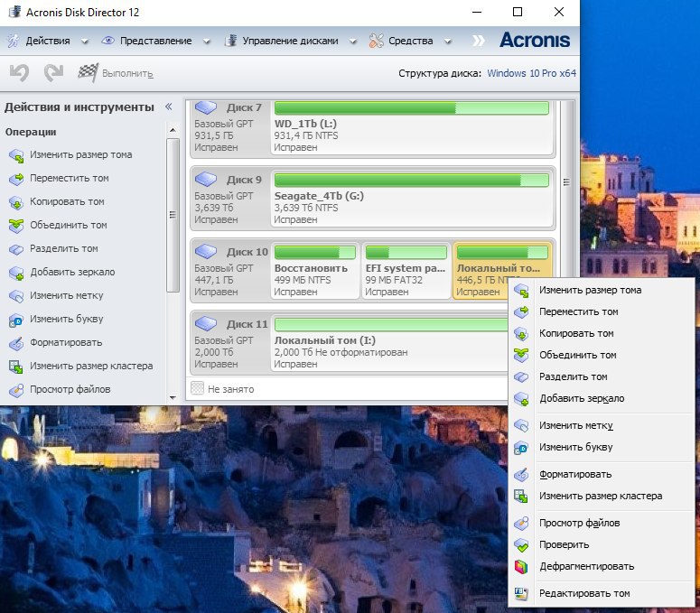Click the undo arrow icon in toolbar
Viewport: 700px width, 613px height.
pos(20,73)
